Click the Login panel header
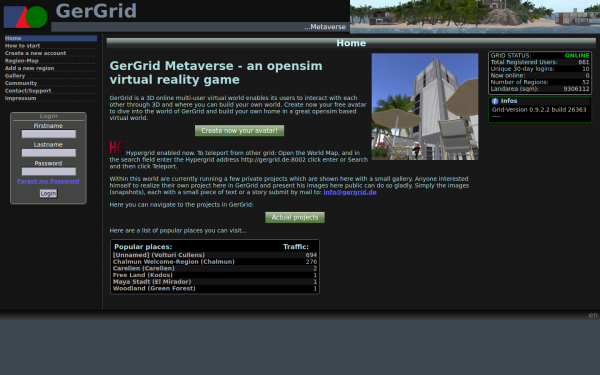Viewport: 600px width, 375px height. 48,116
